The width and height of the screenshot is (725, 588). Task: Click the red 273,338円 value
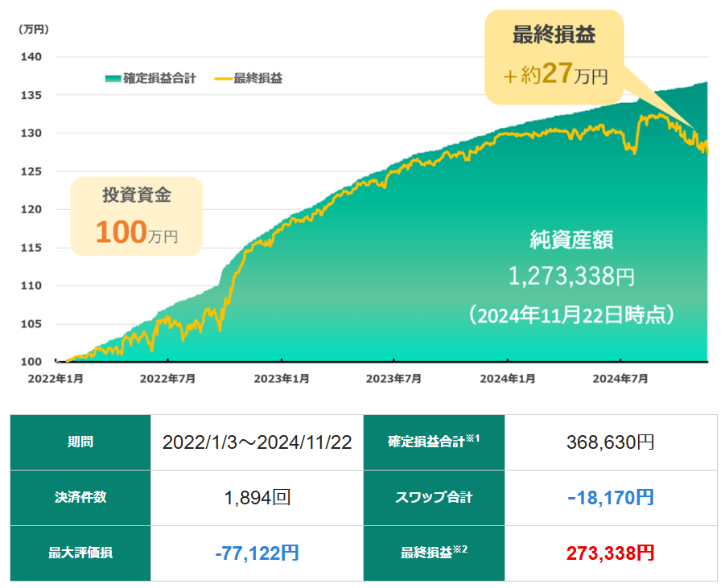click(x=611, y=553)
